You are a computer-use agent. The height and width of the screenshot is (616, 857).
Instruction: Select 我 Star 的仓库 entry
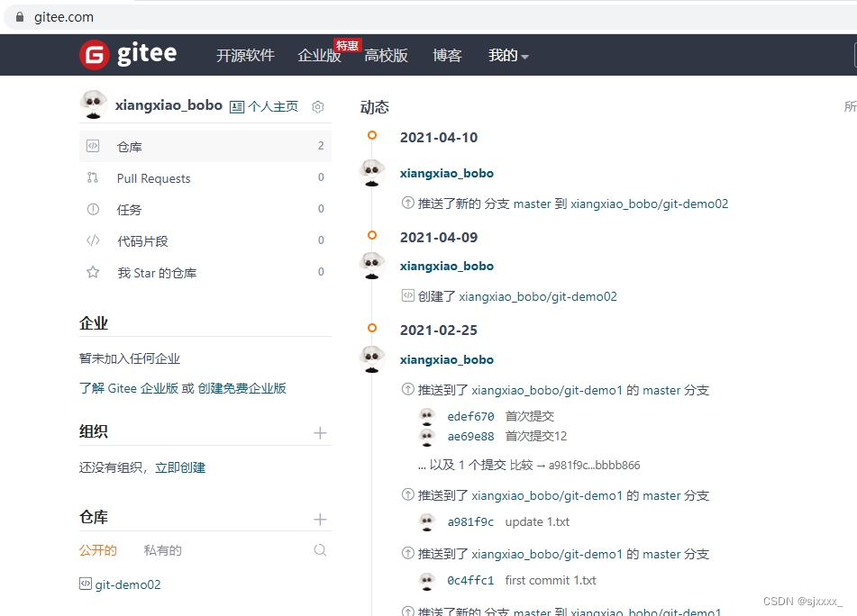[205, 273]
